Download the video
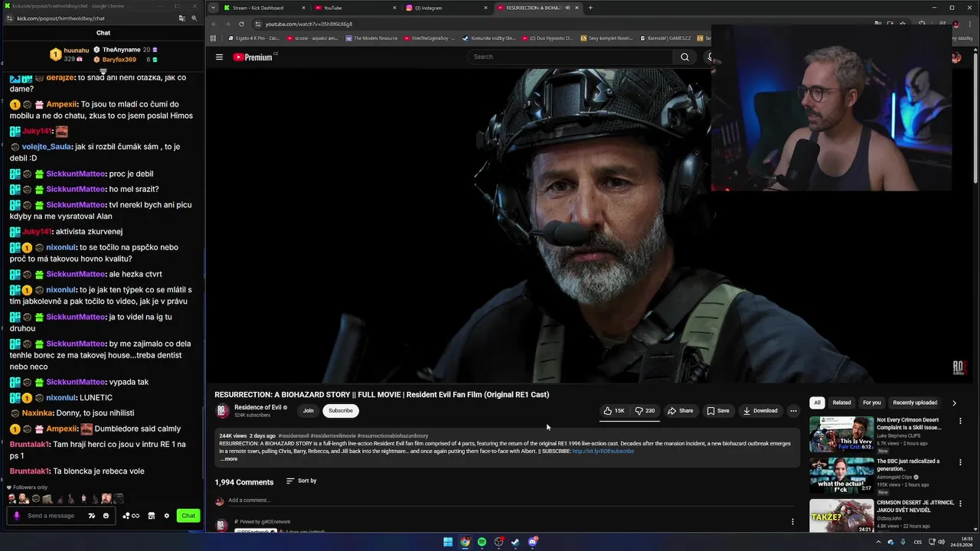Viewport: 980px width, 551px height. (x=760, y=411)
